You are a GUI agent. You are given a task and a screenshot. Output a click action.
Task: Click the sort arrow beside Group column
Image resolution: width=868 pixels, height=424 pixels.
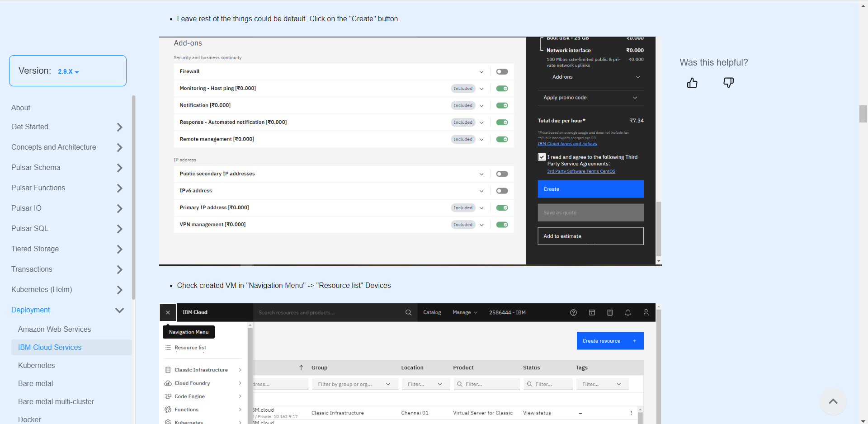point(301,367)
